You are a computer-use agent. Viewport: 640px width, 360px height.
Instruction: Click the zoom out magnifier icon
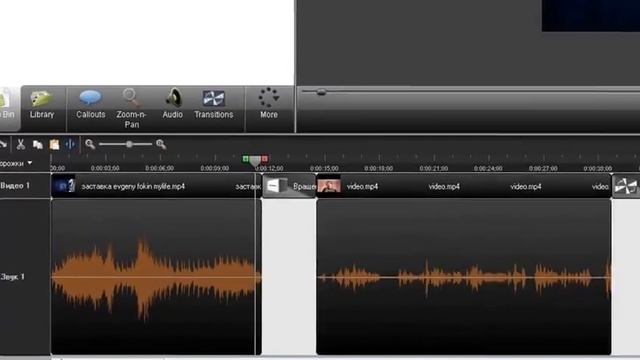[x=90, y=144]
